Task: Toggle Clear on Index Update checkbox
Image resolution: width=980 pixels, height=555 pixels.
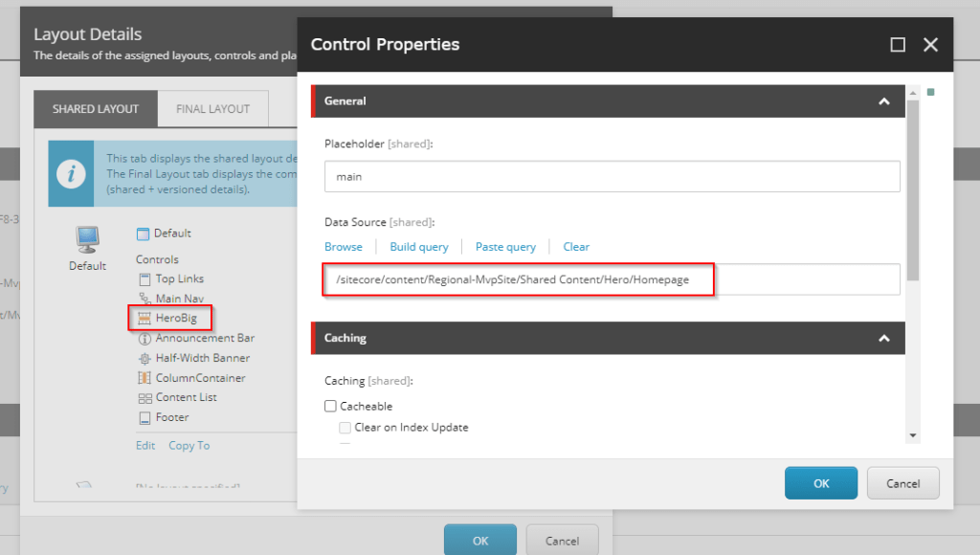Action: click(x=345, y=428)
